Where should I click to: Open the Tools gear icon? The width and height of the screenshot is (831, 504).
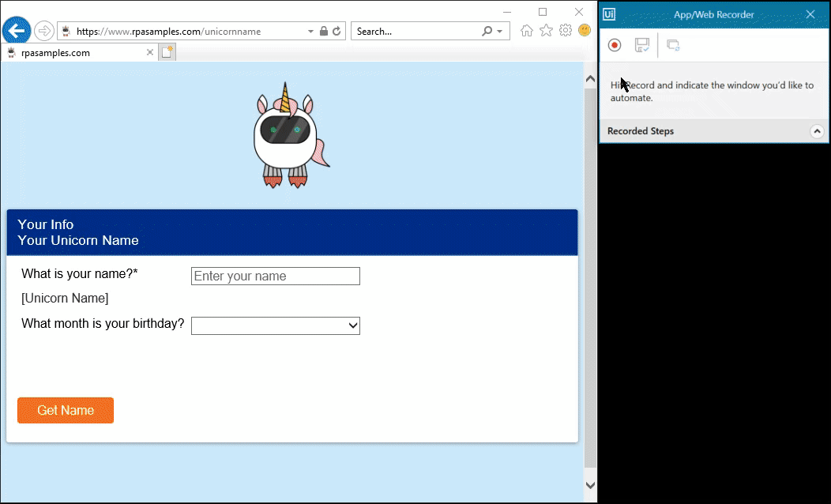(x=565, y=30)
